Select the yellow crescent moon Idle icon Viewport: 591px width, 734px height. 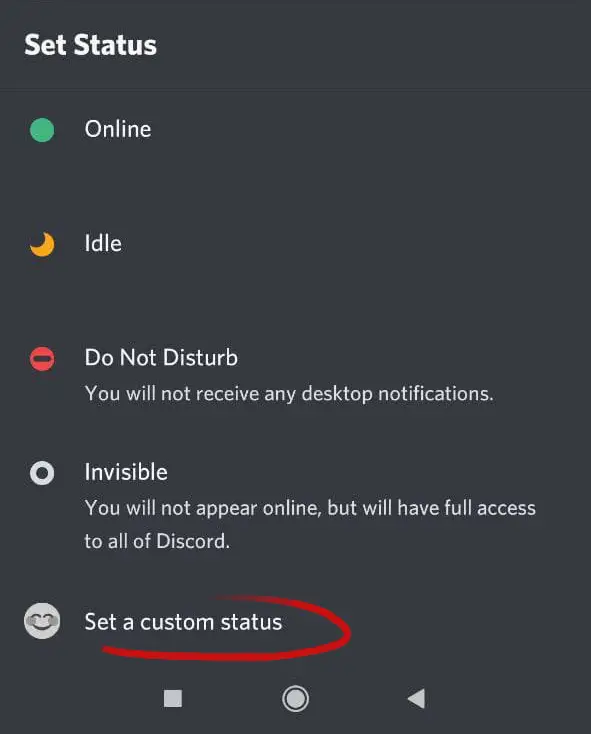click(x=42, y=244)
